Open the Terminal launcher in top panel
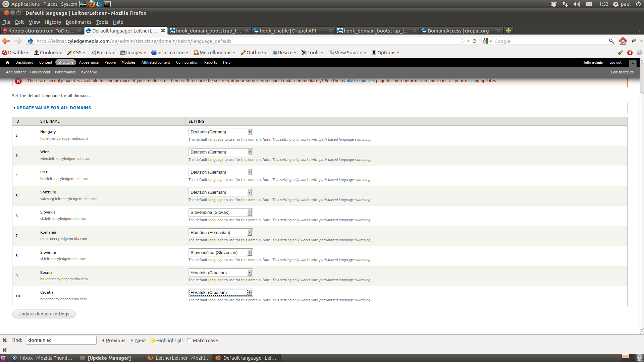 (x=107, y=4)
